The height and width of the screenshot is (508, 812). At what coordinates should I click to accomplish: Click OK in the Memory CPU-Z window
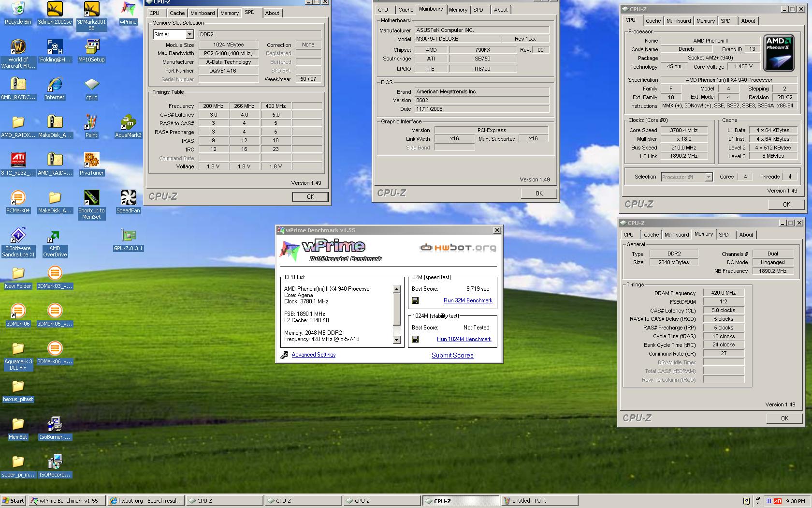[784, 418]
